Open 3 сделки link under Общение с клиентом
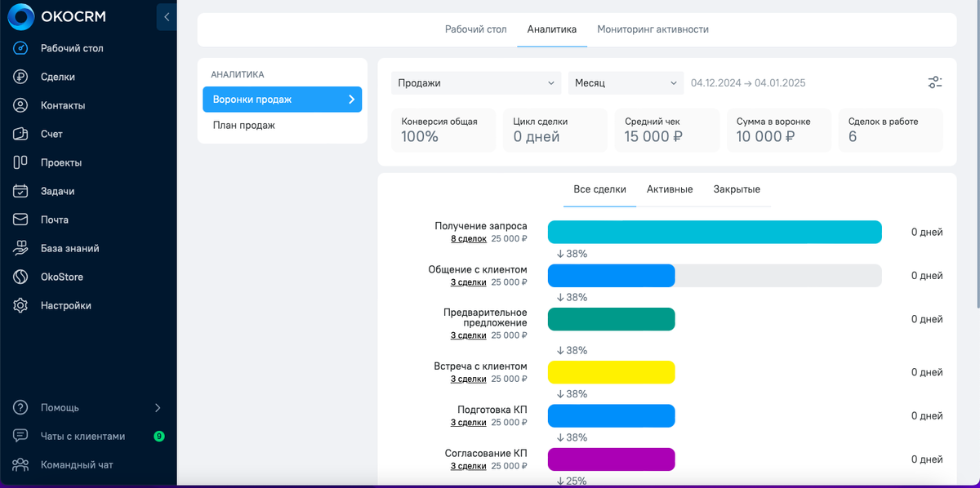The height and width of the screenshot is (488, 980). (x=469, y=282)
